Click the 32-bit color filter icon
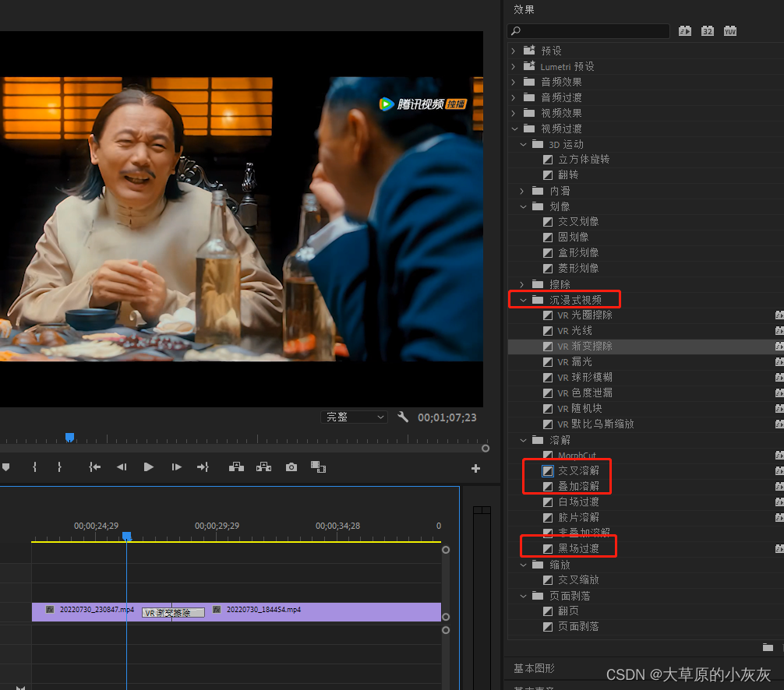784x690 pixels. (707, 31)
